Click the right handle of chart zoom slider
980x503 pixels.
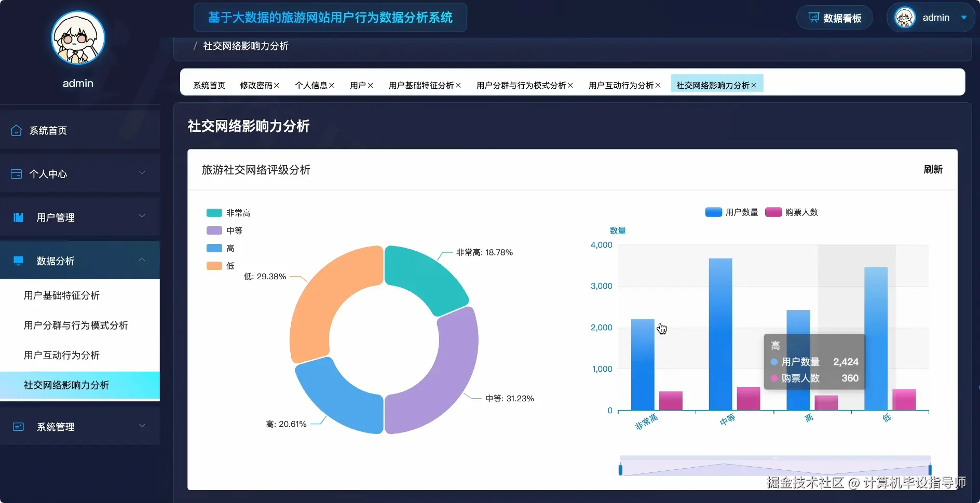(x=930, y=470)
